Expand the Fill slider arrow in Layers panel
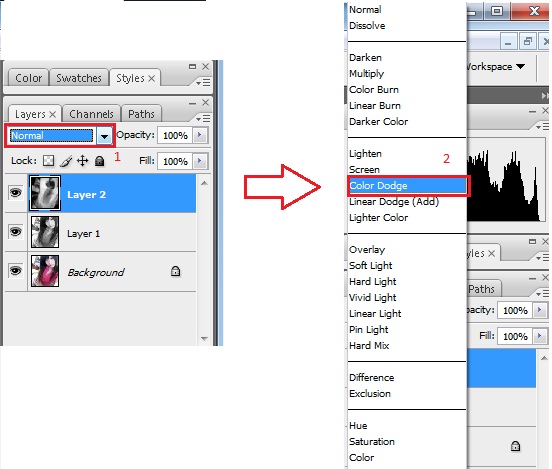The height and width of the screenshot is (469, 552). 200,161
